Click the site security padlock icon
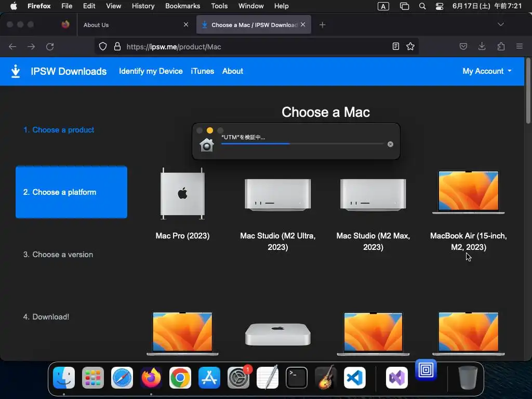Viewport: 532px width, 399px height. (117, 46)
